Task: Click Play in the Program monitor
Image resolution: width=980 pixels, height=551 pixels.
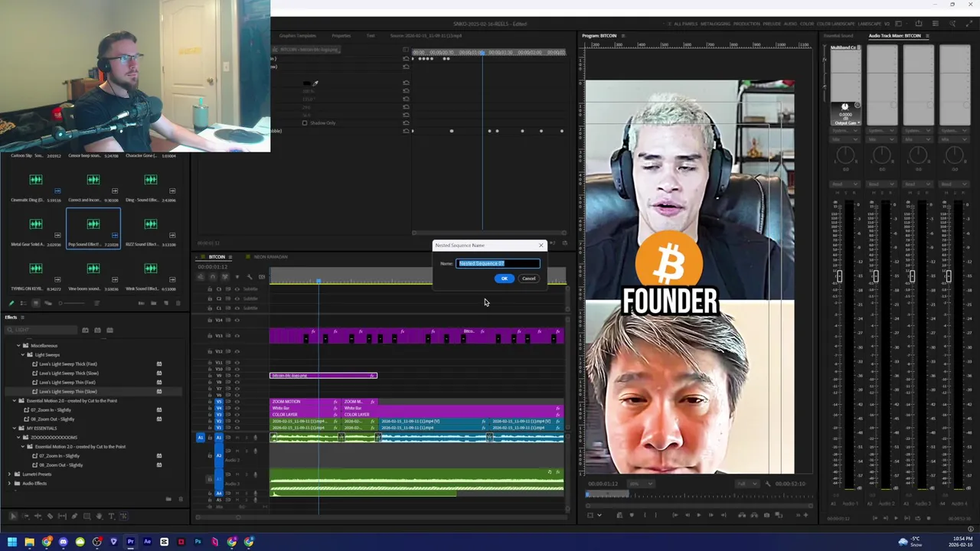Action: tap(698, 515)
